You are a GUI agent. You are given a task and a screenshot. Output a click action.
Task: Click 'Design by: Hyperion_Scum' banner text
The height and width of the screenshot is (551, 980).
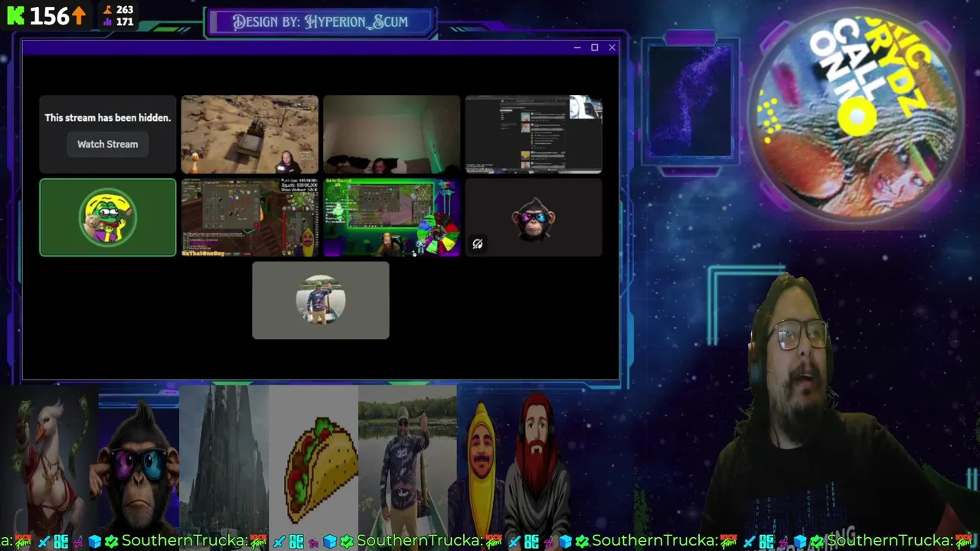coord(321,21)
